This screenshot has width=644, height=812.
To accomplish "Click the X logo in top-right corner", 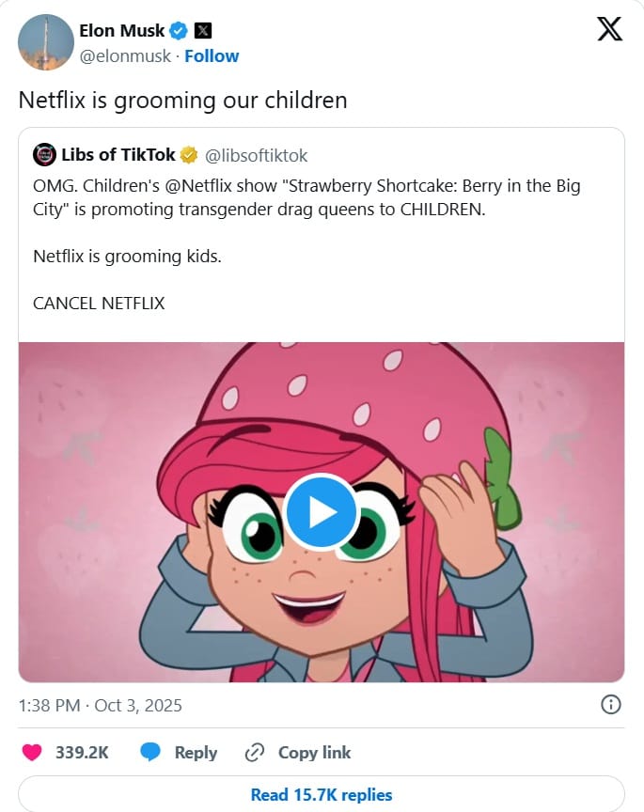I will [610, 30].
